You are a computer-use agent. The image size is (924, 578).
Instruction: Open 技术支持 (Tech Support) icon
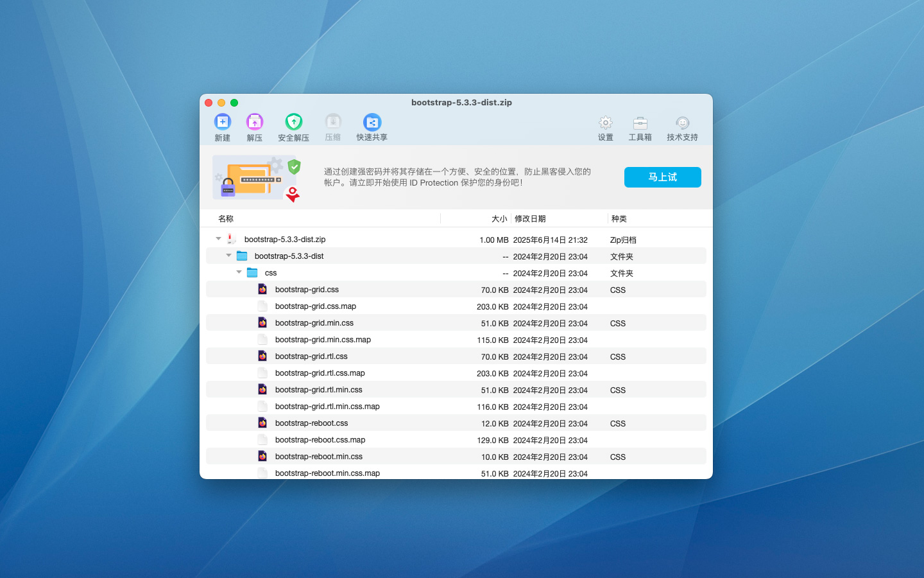point(683,123)
